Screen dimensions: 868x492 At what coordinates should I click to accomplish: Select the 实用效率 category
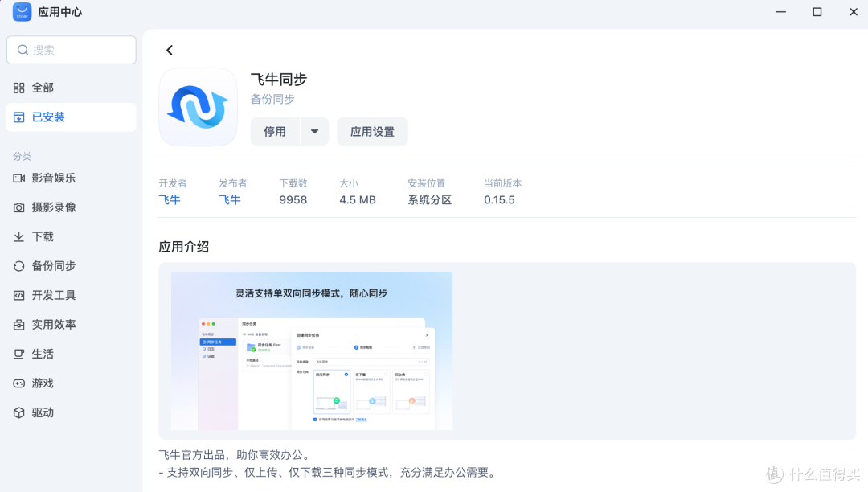(x=72, y=325)
